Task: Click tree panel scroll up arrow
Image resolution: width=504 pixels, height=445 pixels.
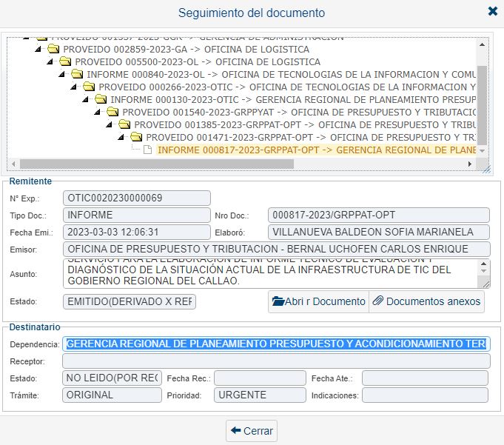Action: [482, 44]
